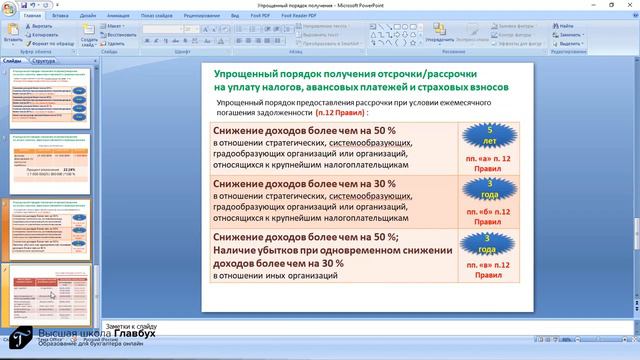The width and height of the screenshot is (640, 360).
Task: Open the line spacing dropdown
Action: pyautogui.click(x=288, y=29)
